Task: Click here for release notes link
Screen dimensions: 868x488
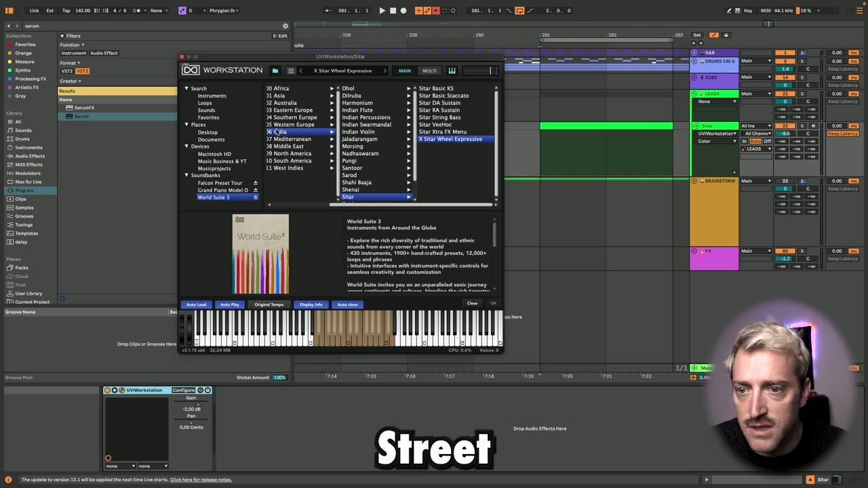Action: [x=201, y=480]
